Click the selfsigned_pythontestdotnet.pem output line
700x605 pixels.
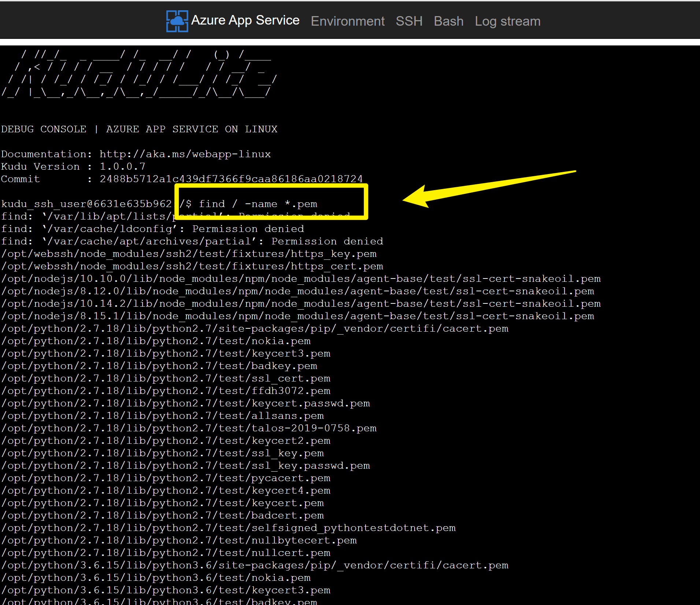tap(228, 528)
